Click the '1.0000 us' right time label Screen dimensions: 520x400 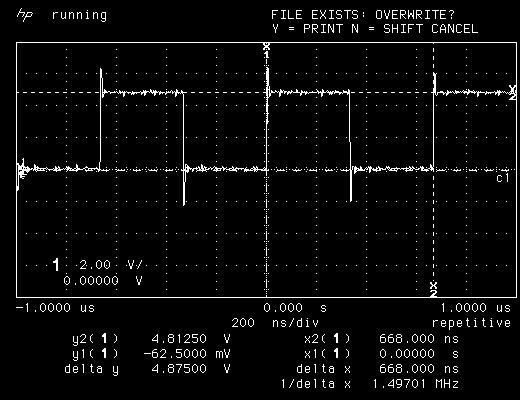point(476,308)
